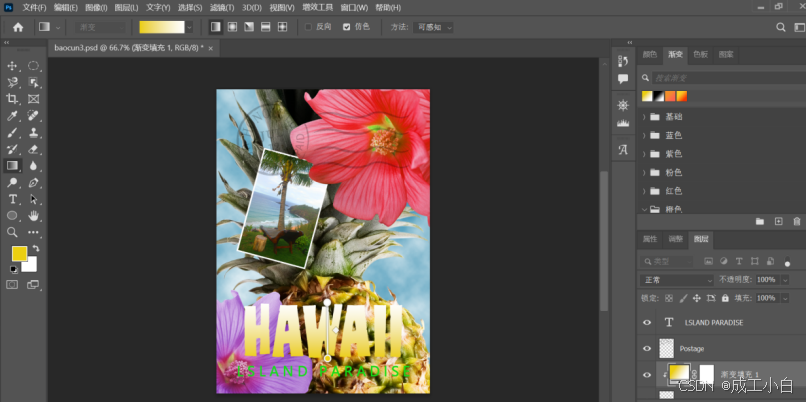Click the Home button in options bar
The image size is (807, 402).
(x=18, y=27)
